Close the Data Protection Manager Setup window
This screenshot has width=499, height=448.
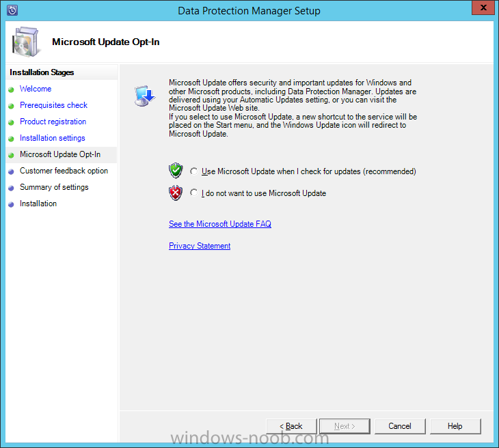pyautogui.click(x=483, y=8)
